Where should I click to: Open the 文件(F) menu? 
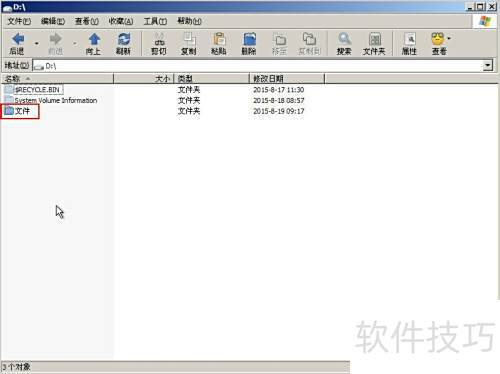(19, 21)
